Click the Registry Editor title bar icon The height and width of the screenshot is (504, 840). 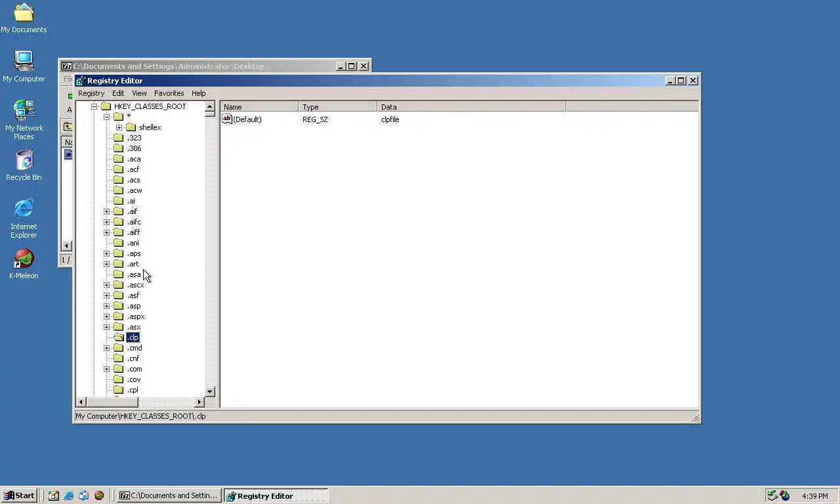(x=80, y=81)
